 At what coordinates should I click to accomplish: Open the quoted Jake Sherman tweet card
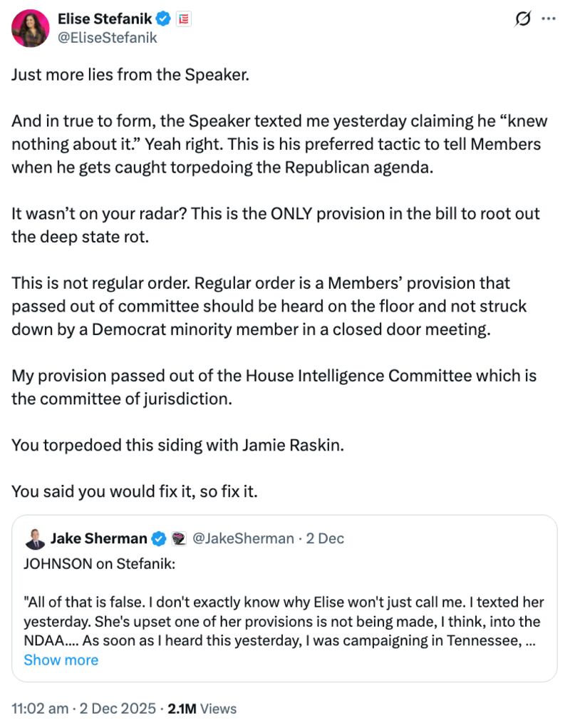pos(285,613)
